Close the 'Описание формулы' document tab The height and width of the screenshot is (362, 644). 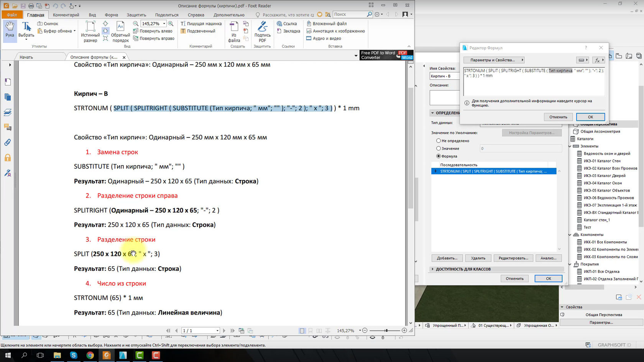click(124, 57)
